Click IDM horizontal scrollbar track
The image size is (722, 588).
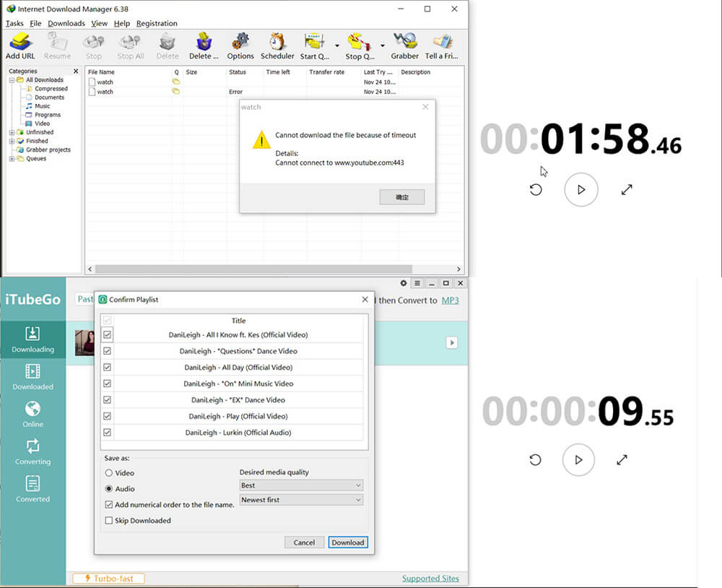click(274, 269)
